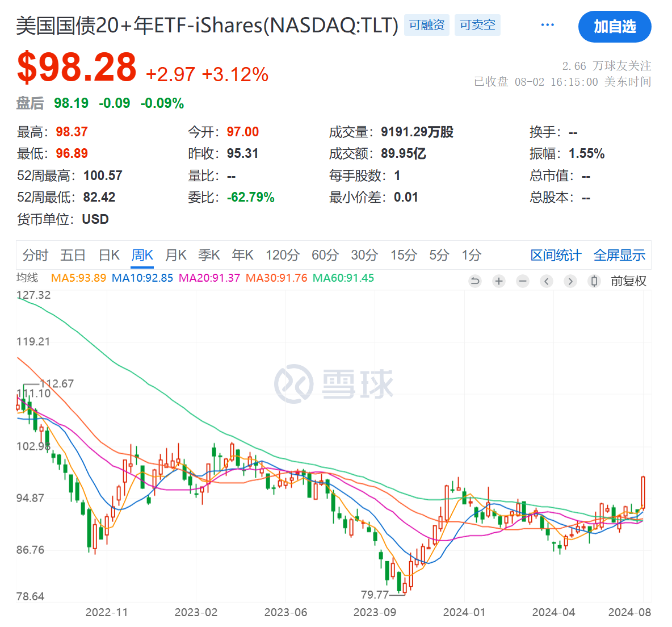
Task: Click the 今开 value 97.00
Action: coord(242,132)
